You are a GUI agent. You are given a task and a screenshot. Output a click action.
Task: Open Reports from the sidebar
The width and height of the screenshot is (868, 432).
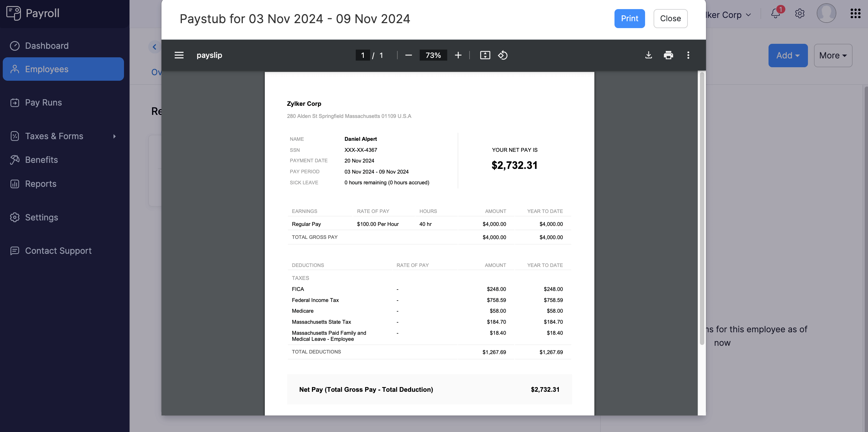click(41, 184)
